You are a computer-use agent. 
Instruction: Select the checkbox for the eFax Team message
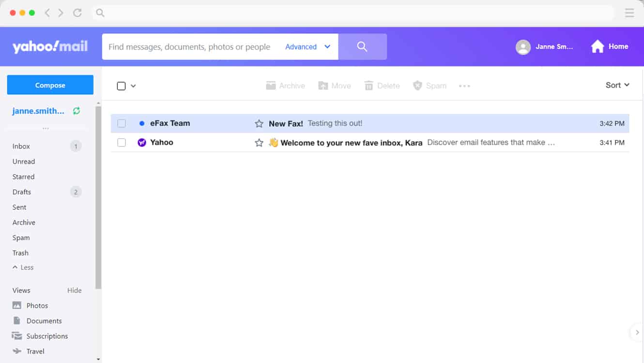click(121, 123)
